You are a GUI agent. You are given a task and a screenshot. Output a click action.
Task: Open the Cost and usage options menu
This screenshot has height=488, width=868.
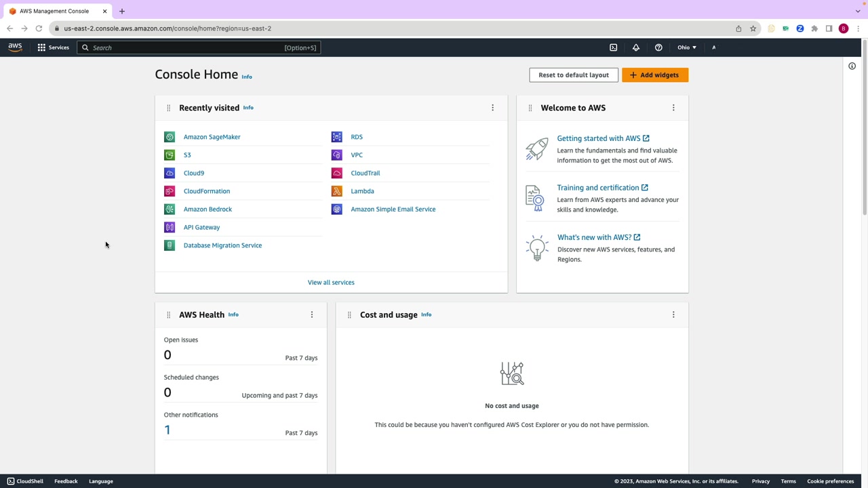(x=673, y=314)
